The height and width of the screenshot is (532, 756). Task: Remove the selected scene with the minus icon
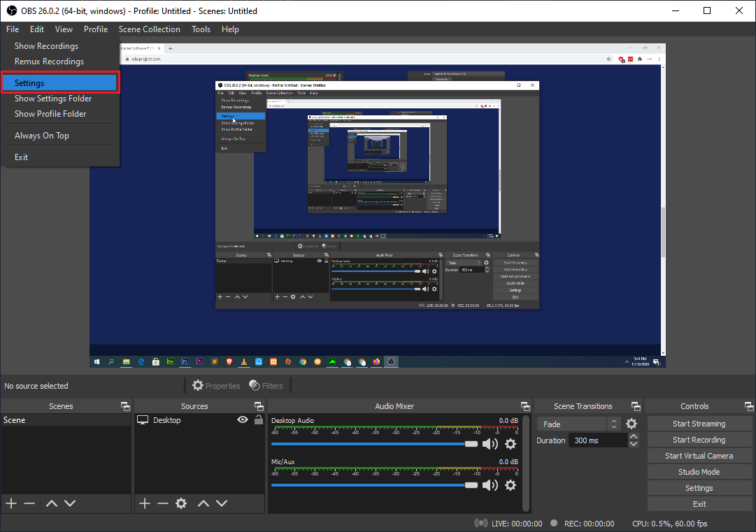click(29, 503)
